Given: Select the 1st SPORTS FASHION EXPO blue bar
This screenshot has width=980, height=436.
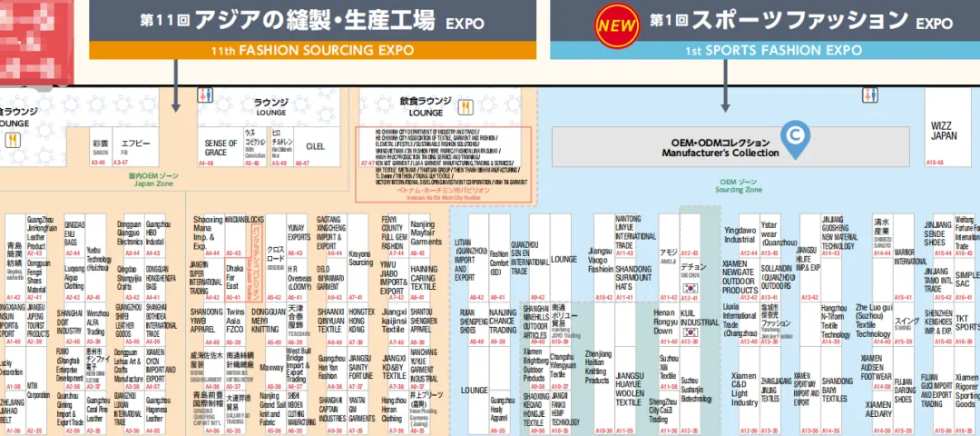Looking at the screenshot, I should (x=765, y=51).
